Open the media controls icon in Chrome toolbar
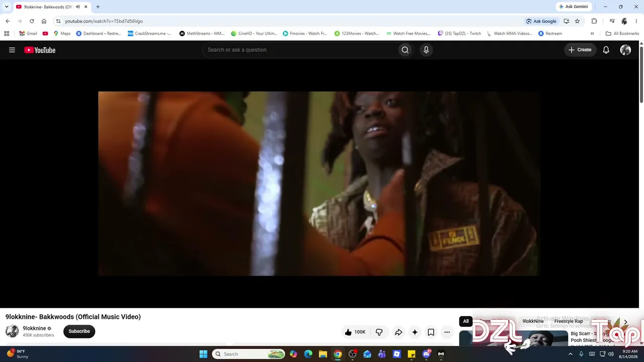 (x=612, y=21)
